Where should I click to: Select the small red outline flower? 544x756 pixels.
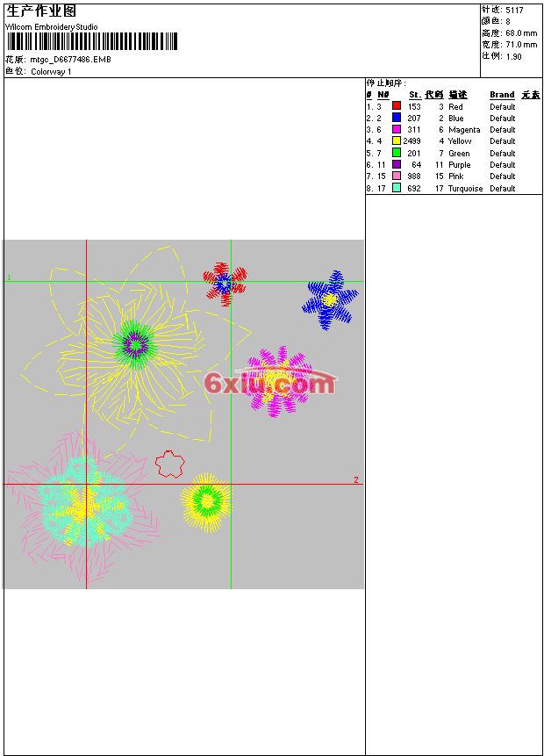[169, 464]
